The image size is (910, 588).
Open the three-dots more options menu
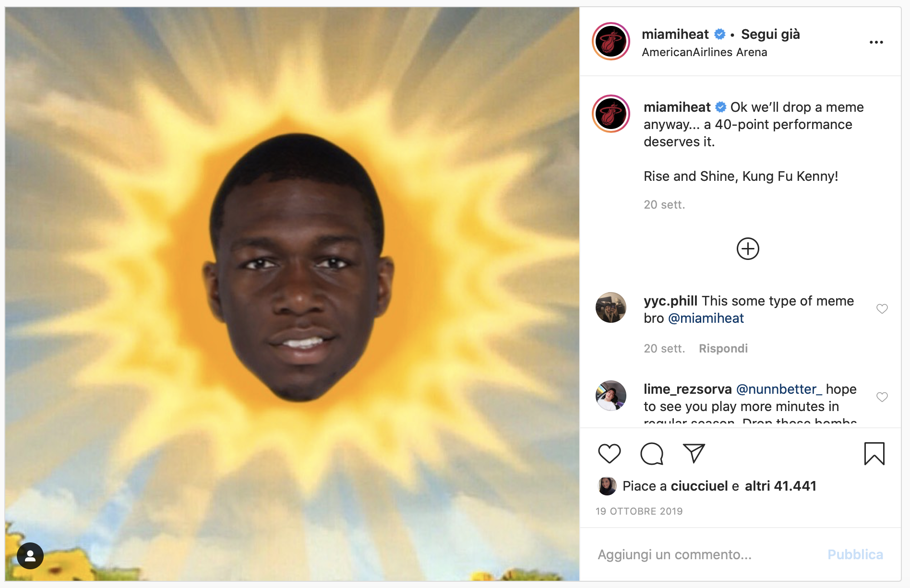tap(876, 42)
